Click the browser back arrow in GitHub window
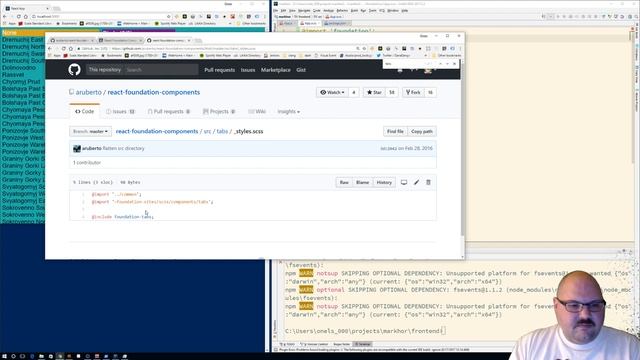This screenshot has width=640, height=360. point(50,49)
